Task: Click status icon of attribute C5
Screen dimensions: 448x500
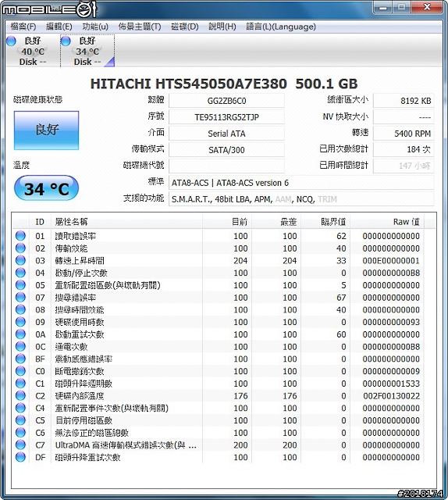Action: pyautogui.click(x=20, y=420)
